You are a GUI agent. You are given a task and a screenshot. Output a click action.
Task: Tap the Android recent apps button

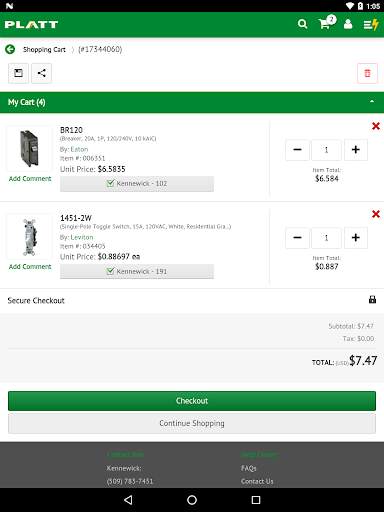coord(256,500)
